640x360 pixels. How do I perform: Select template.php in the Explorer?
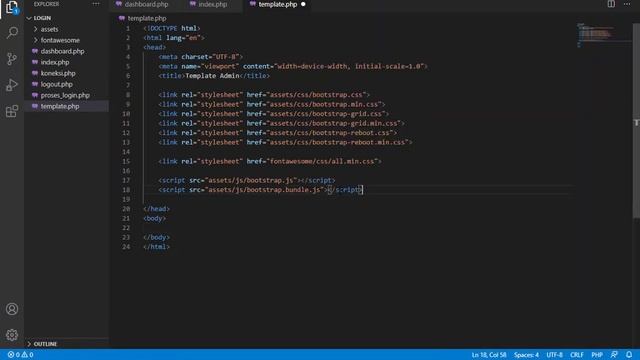tap(60, 106)
